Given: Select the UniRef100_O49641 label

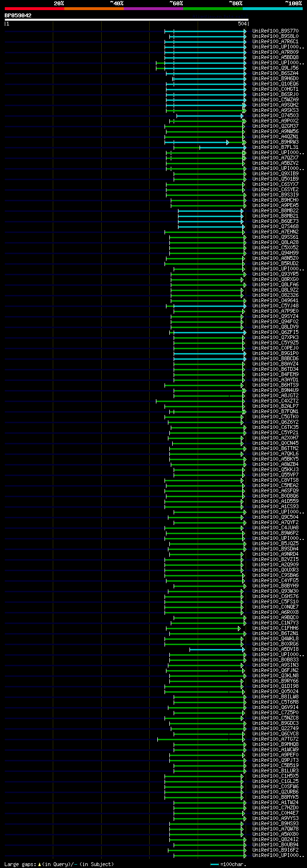Looking at the screenshot, I should click(276, 300).
